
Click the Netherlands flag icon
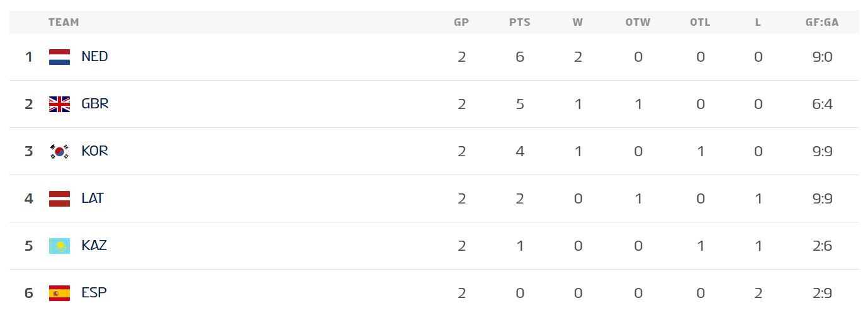pos(59,57)
